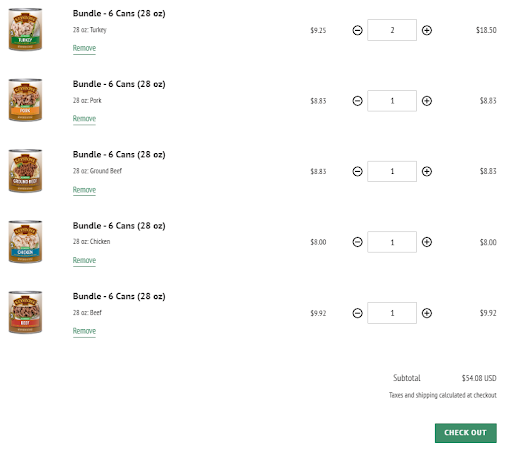Add one more Ground Beef bundle
Screen dimensions: 512x449
427,171
